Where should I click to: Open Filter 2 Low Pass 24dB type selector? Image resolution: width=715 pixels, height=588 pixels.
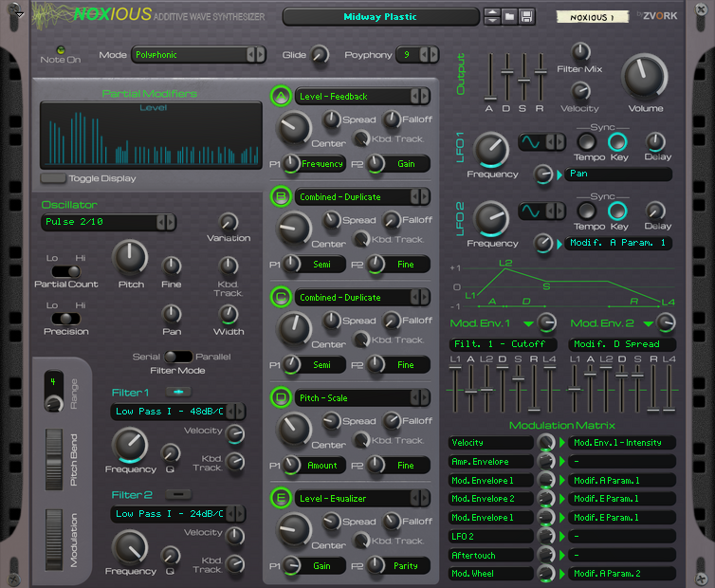pos(178,514)
